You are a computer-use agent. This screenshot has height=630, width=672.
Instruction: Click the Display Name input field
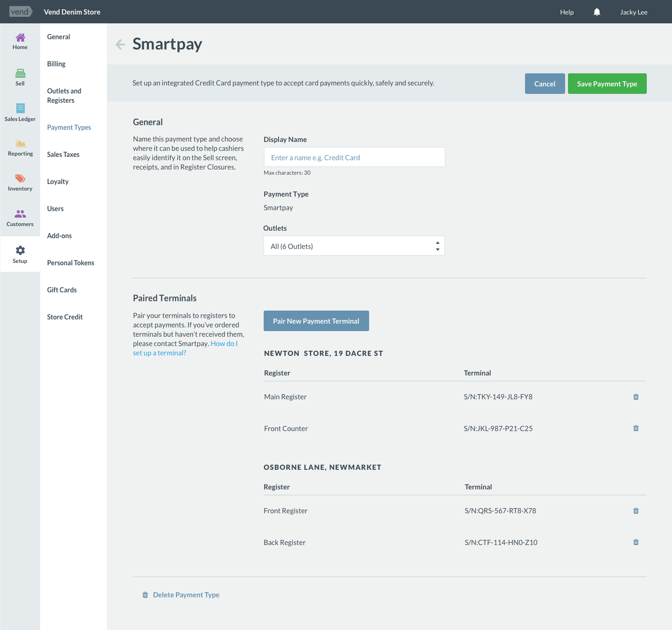click(x=354, y=157)
